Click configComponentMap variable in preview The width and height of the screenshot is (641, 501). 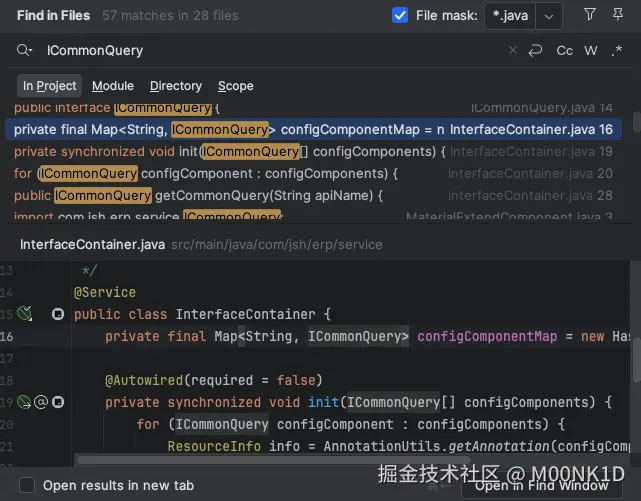pos(487,336)
